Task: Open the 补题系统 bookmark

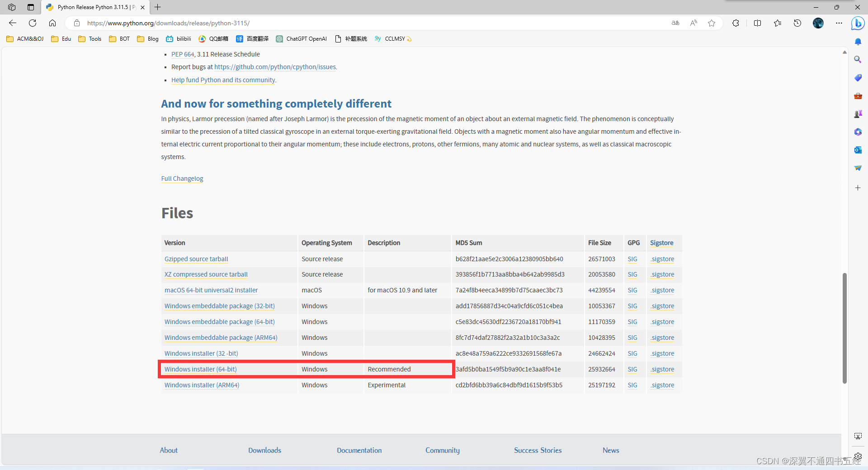Action: 351,39
